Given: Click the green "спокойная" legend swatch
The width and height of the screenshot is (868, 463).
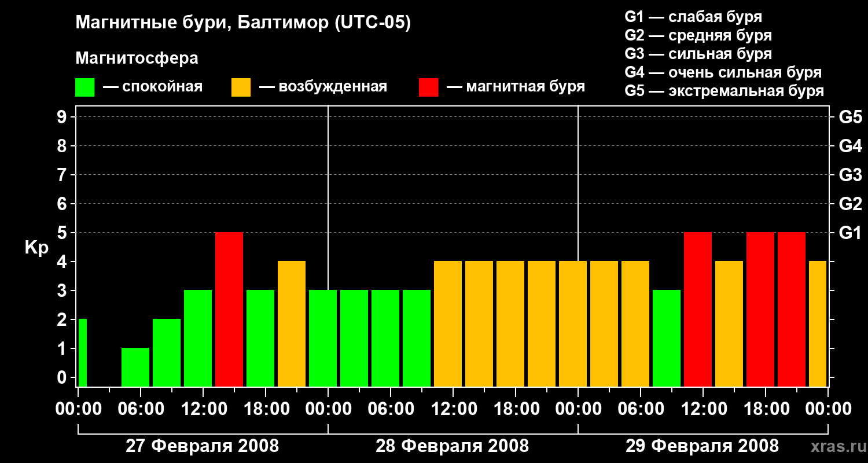Looking at the screenshot, I should click(84, 87).
